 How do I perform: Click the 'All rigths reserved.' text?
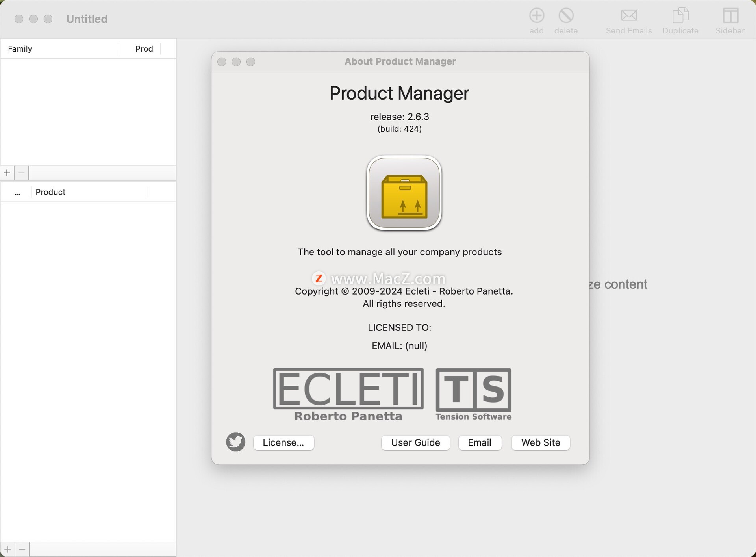point(404,304)
